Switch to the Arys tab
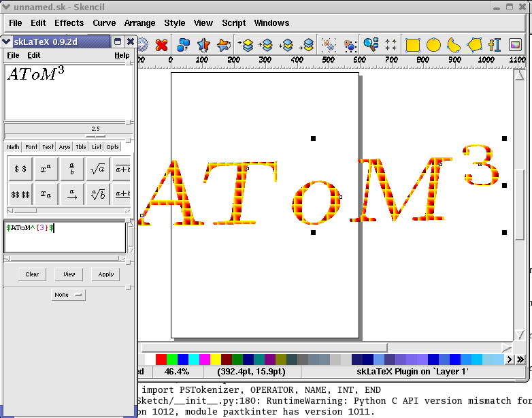The image size is (532, 418). 65,146
